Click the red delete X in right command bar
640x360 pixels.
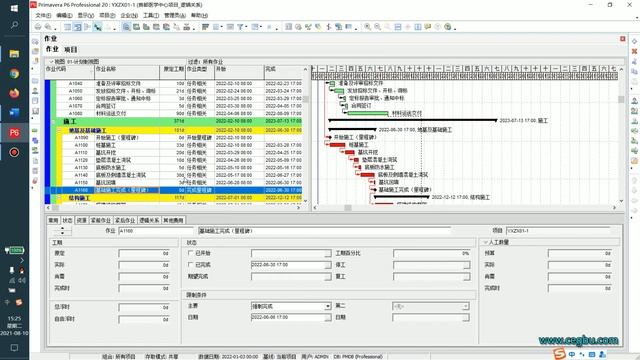tap(634, 51)
